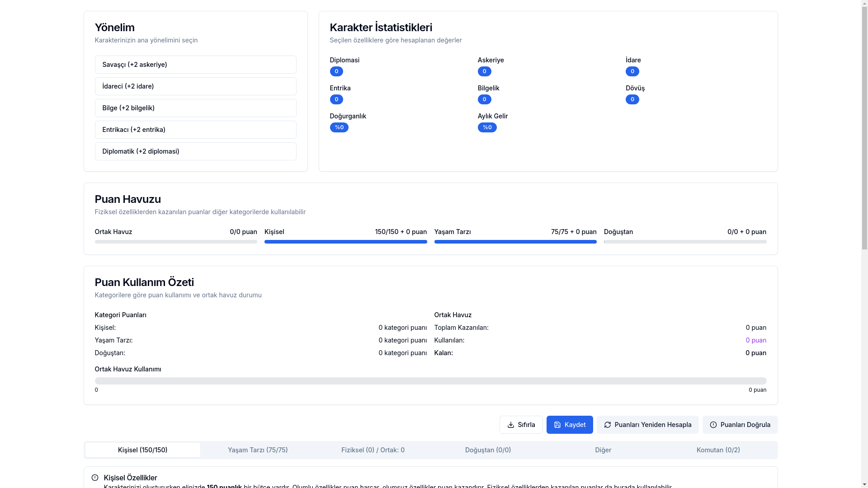Image resolution: width=868 pixels, height=488 pixels.
Task: Click the Kişisel Özellikler section title
Action: click(130, 478)
